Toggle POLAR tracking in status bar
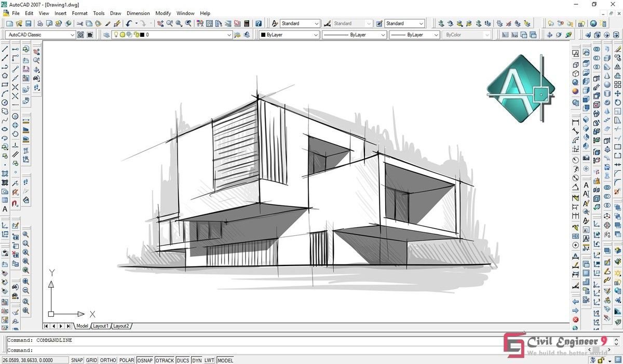623x364 pixels. (x=127, y=360)
